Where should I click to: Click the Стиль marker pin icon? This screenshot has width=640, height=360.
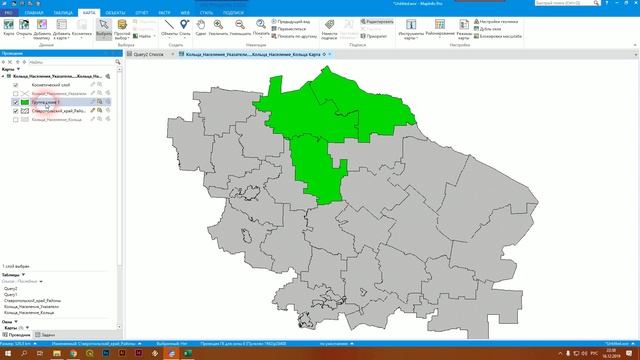(x=184, y=25)
